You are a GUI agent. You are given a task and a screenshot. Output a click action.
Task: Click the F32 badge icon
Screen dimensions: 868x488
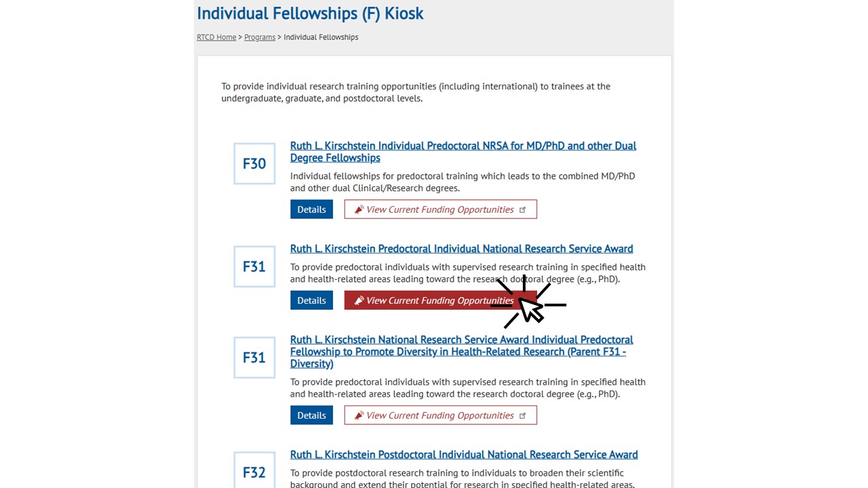click(x=254, y=470)
